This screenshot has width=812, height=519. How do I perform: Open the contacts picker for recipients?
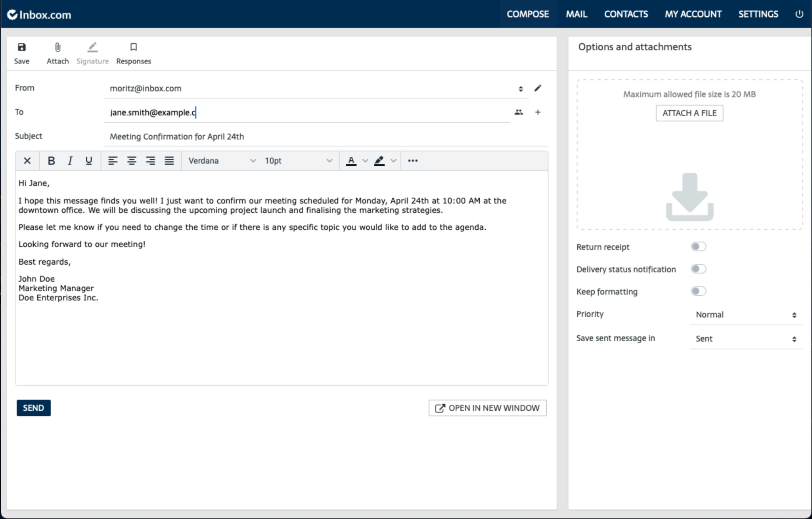(x=519, y=112)
